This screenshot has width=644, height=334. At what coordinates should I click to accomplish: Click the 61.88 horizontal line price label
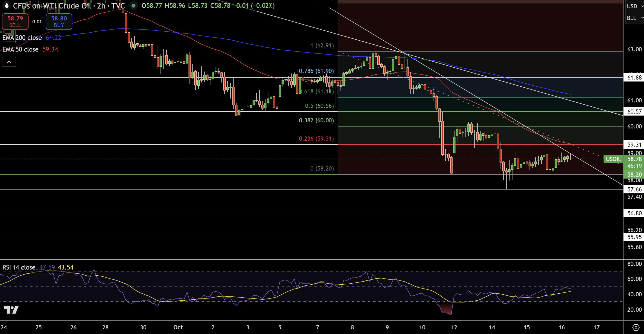634,77
